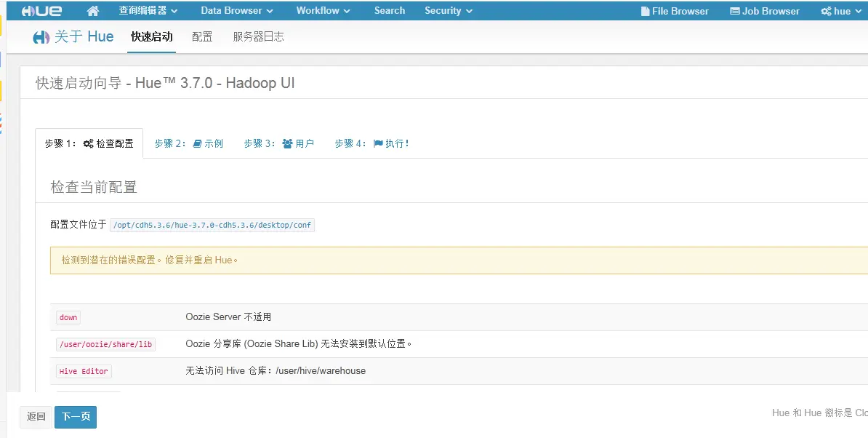The height and width of the screenshot is (438, 868).
Task: Click the Job Browser list icon
Action: [x=734, y=11]
